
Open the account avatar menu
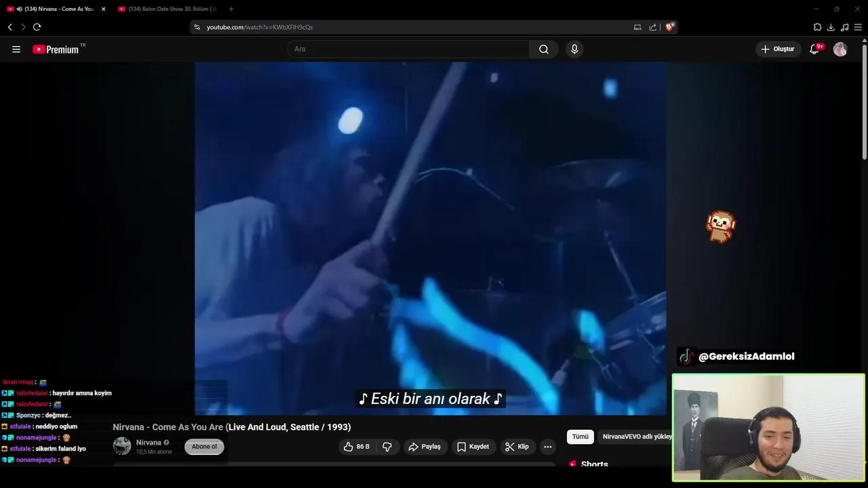840,49
